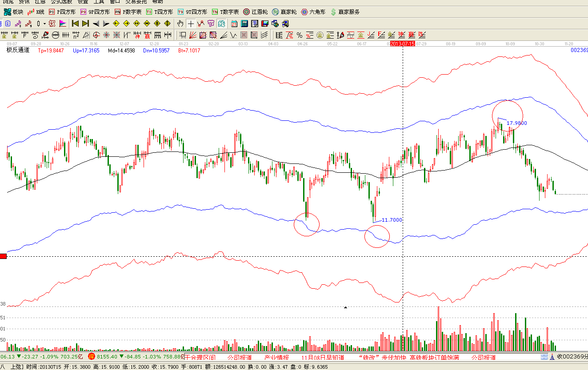
Task: Click the calendar icon in toolbar
Action: click(234, 24)
